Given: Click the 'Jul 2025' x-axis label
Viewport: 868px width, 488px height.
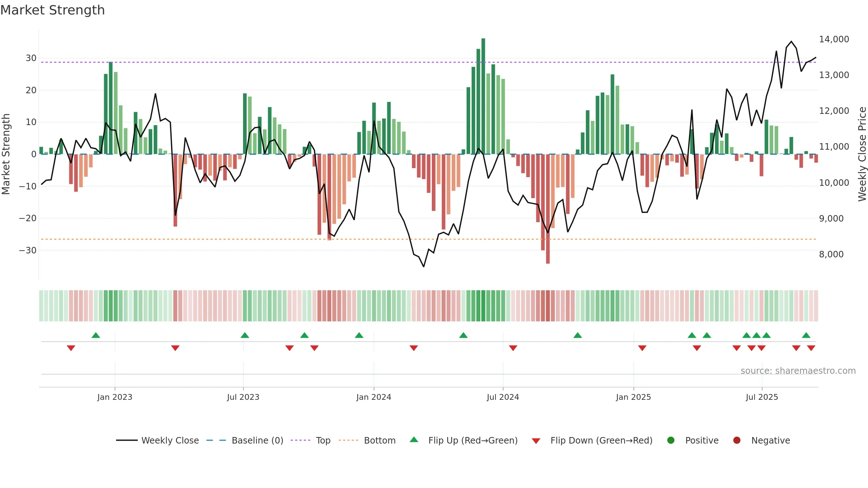Looking at the screenshot, I should [762, 397].
